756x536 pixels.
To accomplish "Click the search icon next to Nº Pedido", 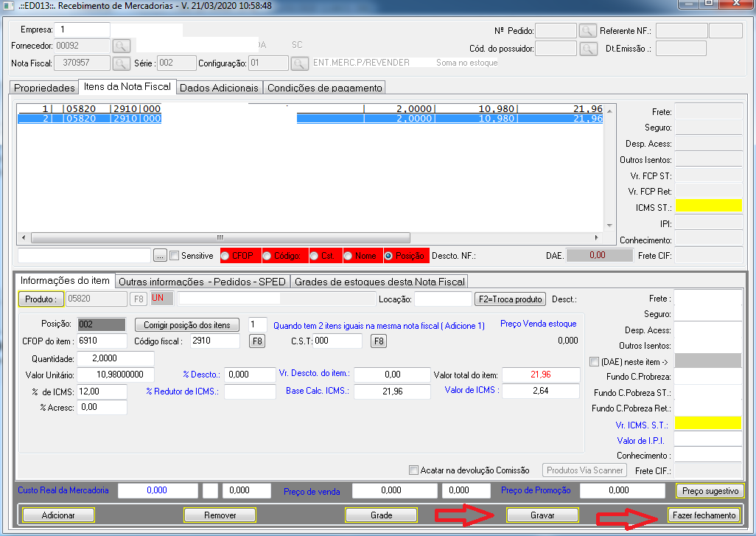I will pyautogui.click(x=587, y=30).
